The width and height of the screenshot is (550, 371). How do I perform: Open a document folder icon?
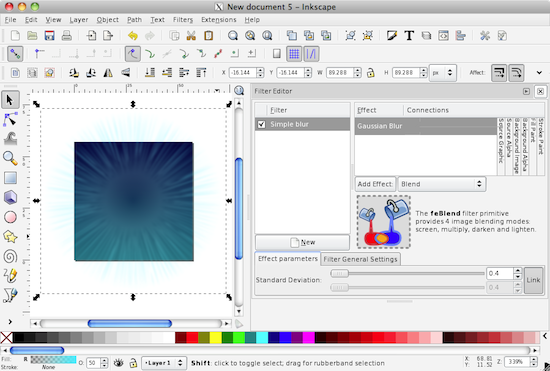32,35
